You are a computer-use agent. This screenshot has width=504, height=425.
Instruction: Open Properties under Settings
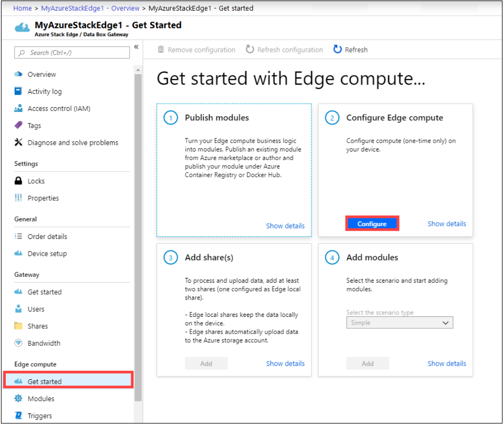[43, 198]
